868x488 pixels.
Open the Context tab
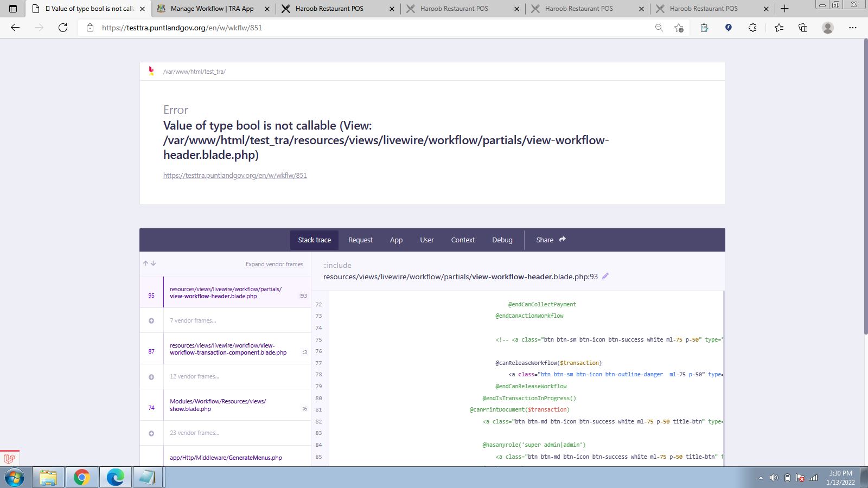(463, 240)
